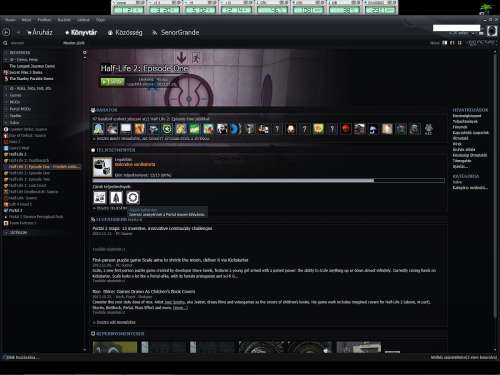Click the Támogatás link on right
The height and width of the screenshot is (375, 500).
pyautogui.click(x=462, y=161)
